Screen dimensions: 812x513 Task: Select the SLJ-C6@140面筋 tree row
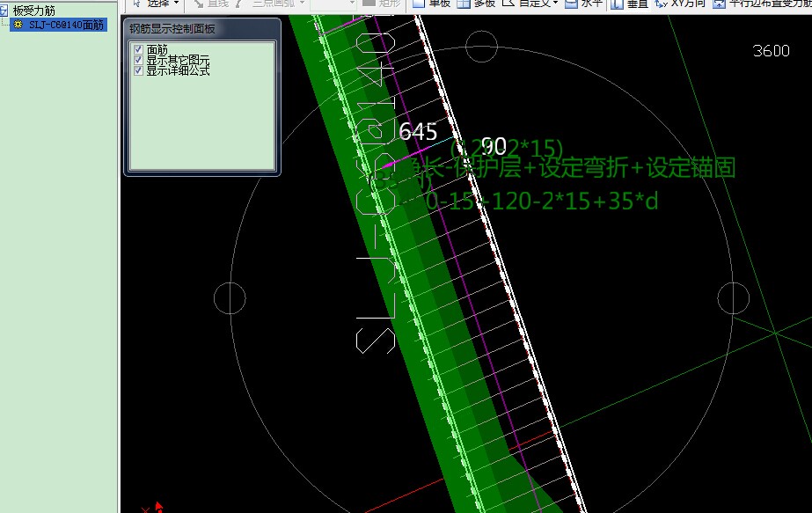59,25
